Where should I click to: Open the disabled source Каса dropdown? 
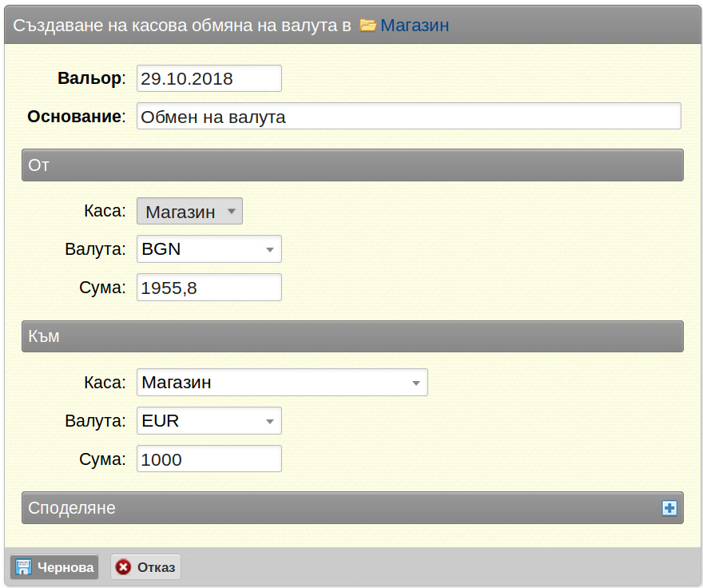pyautogui.click(x=189, y=211)
